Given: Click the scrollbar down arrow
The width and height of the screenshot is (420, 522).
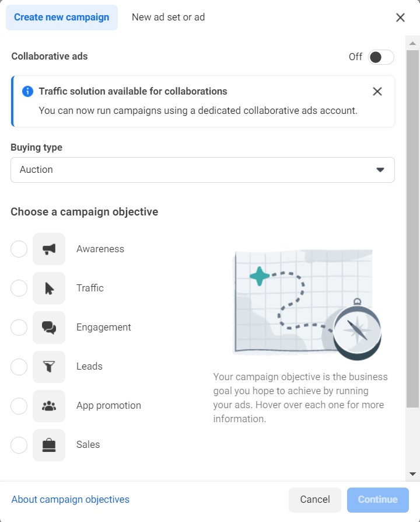Looking at the screenshot, I should click(412, 474).
